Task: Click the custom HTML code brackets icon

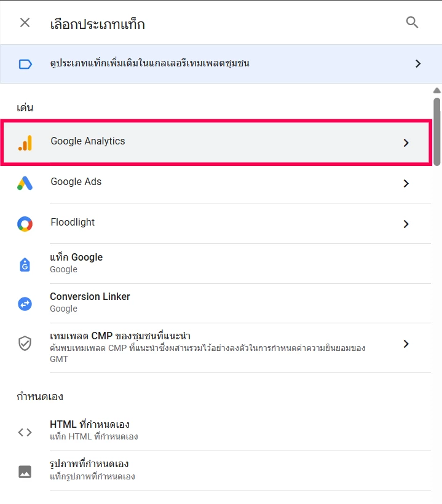Action: (x=25, y=431)
